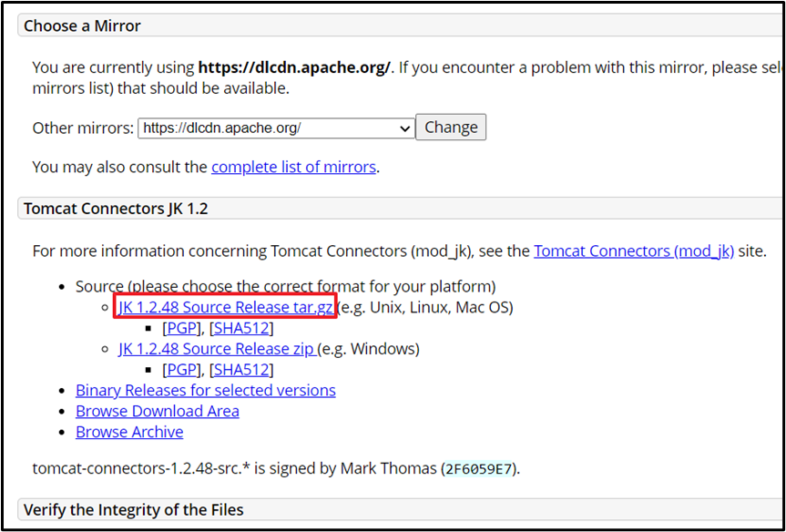
Task: Click the Choose a Mirror heading
Action: tap(82, 26)
